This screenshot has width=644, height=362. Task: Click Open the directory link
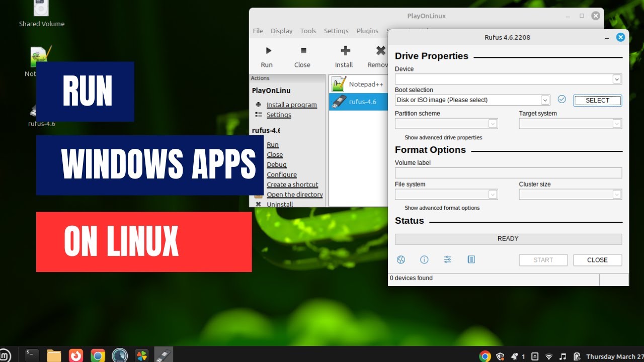(295, 195)
